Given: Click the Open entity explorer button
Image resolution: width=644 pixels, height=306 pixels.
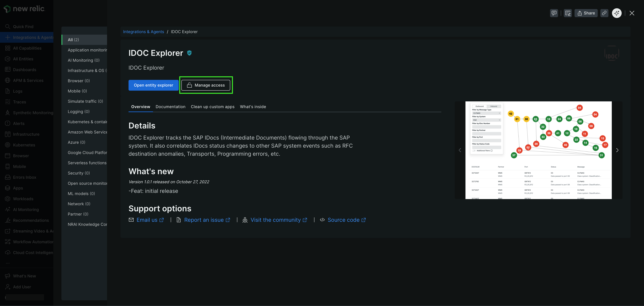Looking at the screenshot, I should pos(153,85).
